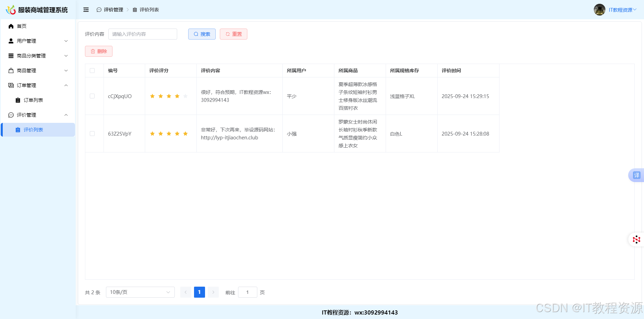Click the app logo in header
This screenshot has height=319, width=644.
click(11, 10)
